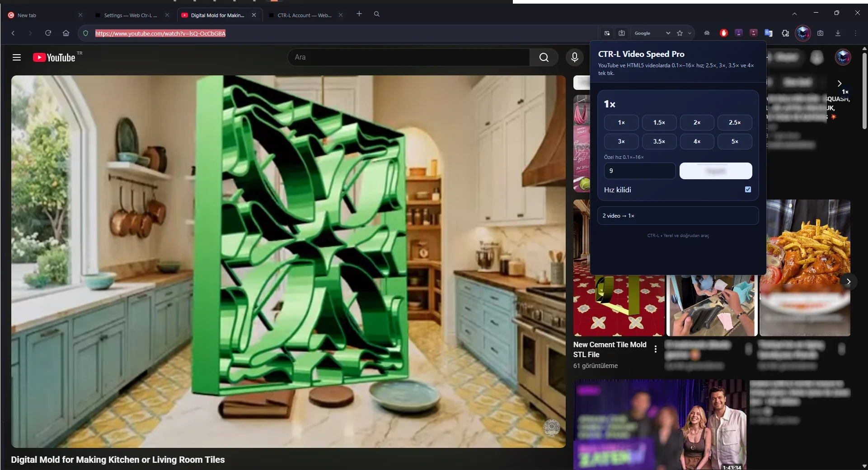Click the YouTube Ara search box
Image resolution: width=868 pixels, height=470 pixels.
click(408, 57)
